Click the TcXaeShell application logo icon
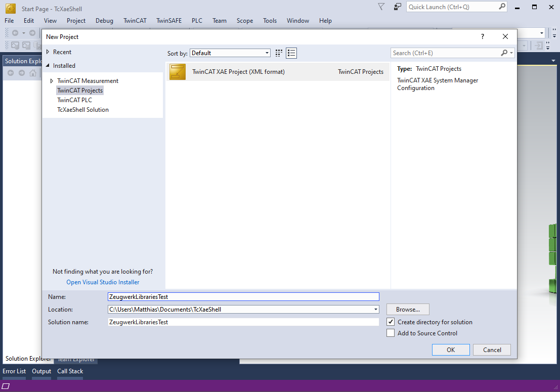This screenshot has width=560, height=392. [11, 8]
